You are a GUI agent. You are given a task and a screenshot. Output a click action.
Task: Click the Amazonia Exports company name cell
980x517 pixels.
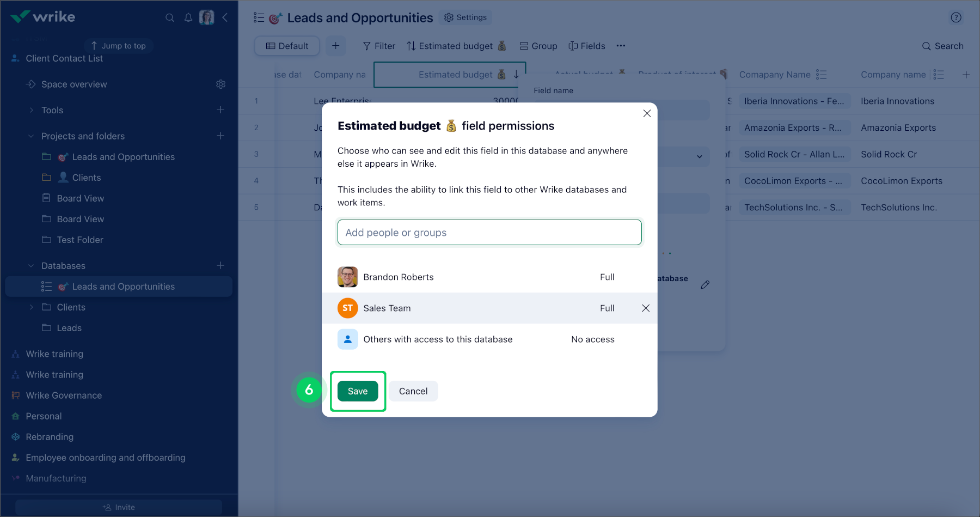898,127
